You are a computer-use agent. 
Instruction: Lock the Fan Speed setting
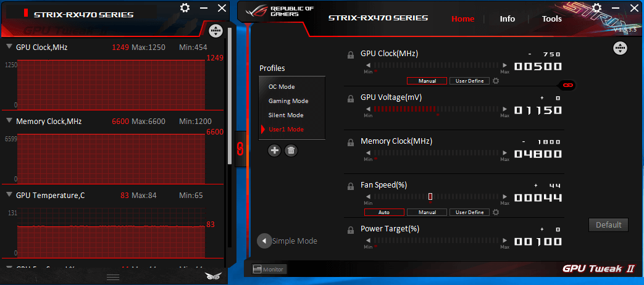[x=351, y=186]
